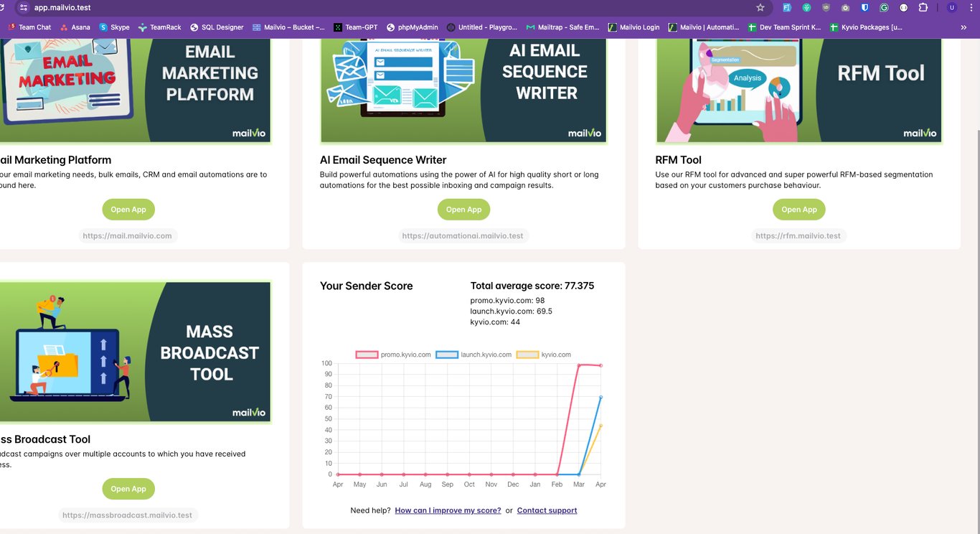The width and height of the screenshot is (980, 534).
Task: Click the https://massbroadcast.mailvio.test URL pill
Action: click(128, 515)
